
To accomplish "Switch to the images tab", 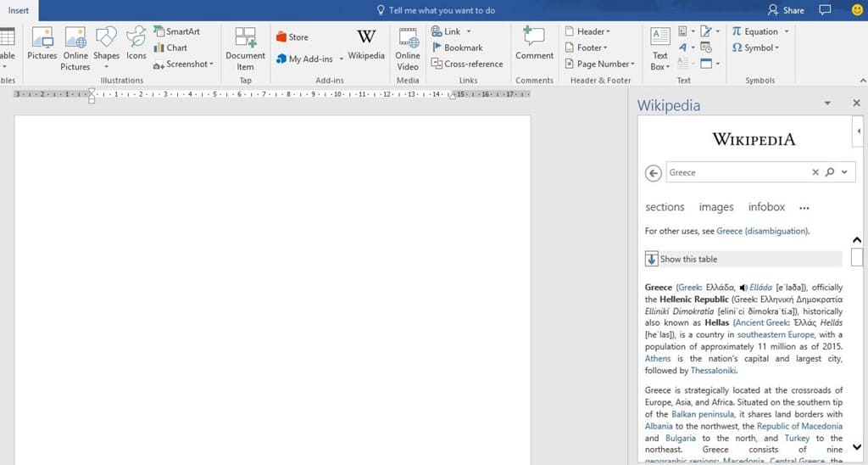I will pos(716,207).
